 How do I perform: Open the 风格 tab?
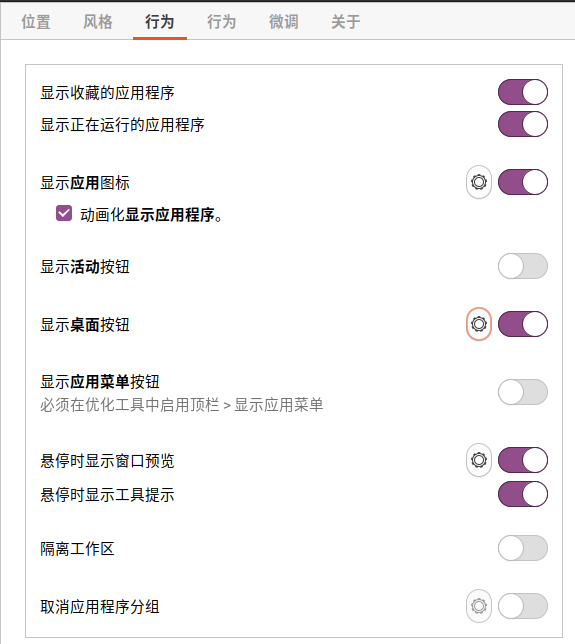coord(98,22)
